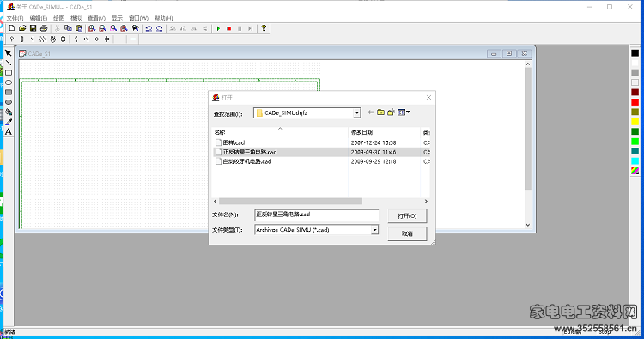Open the 帮助(H) menu
Screen dimensions: 644x339
click(x=163, y=18)
